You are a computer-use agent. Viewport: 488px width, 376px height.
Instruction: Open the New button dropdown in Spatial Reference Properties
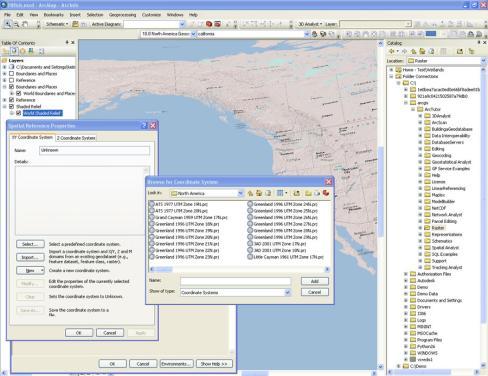pyautogui.click(x=42, y=270)
